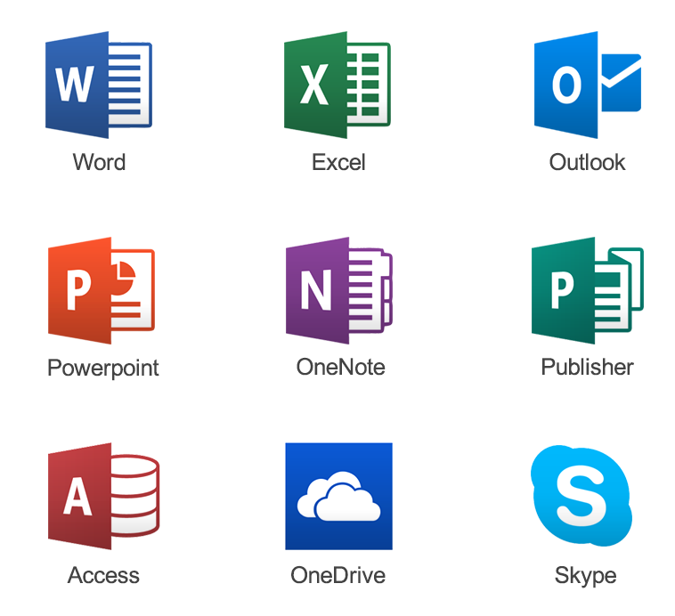675x616 pixels.
Task: Click the "Powerpoint" text label
Action: (x=103, y=368)
